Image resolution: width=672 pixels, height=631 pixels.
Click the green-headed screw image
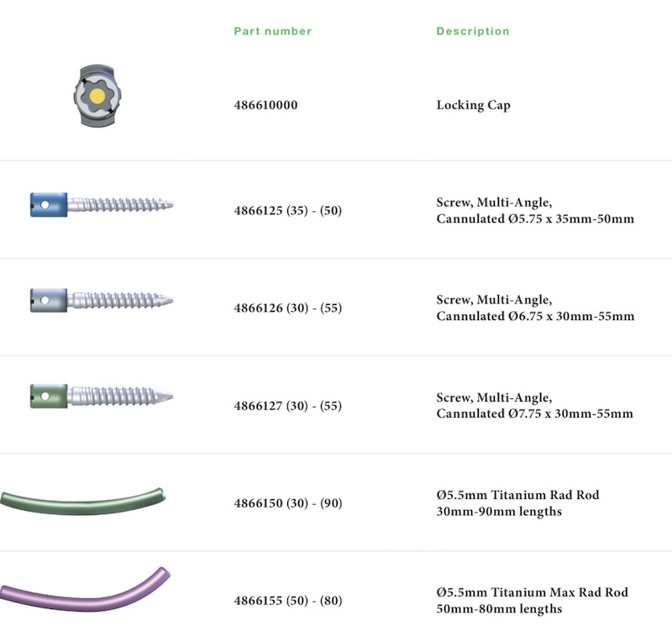click(101, 395)
